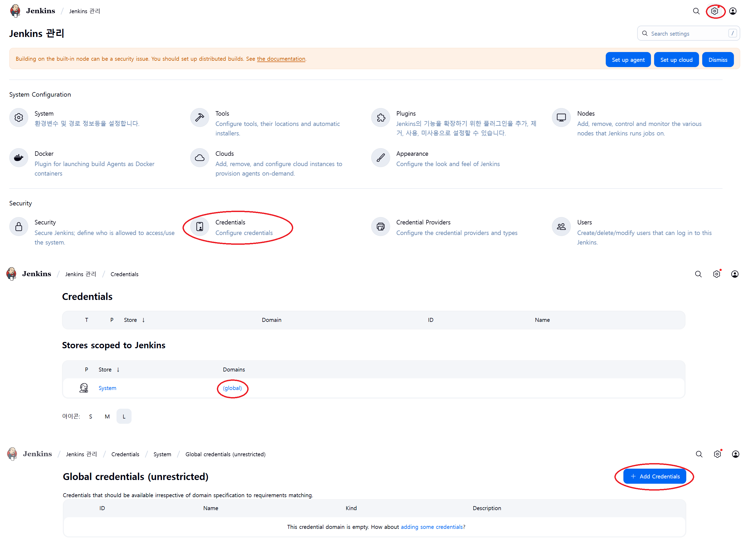Click the user icon in Global credentials header
The image size is (756, 541).
(735, 454)
